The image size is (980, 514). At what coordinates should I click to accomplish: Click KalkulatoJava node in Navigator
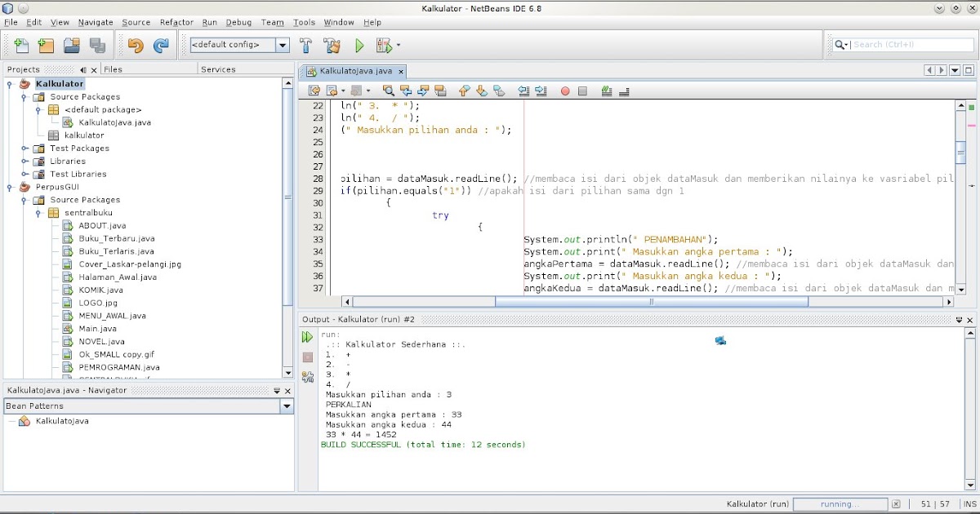point(62,421)
